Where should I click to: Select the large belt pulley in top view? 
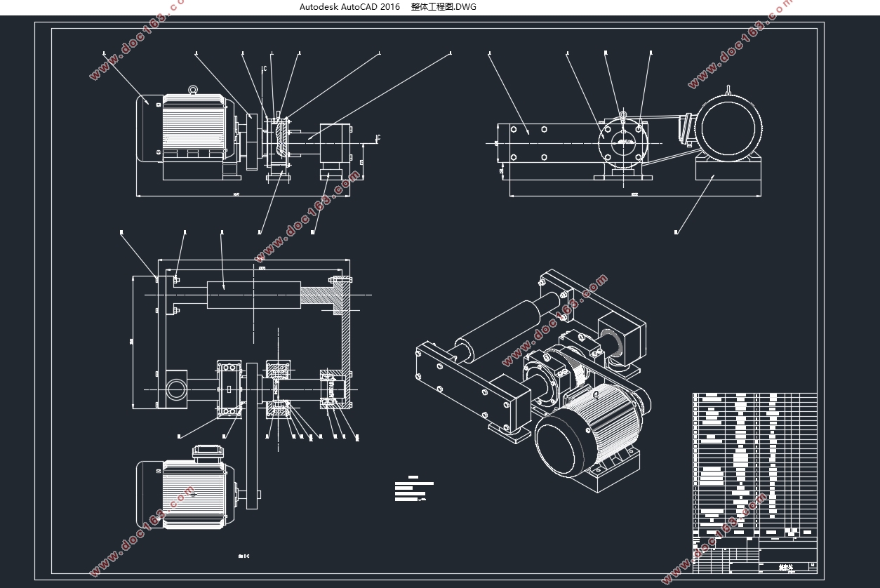253,435
